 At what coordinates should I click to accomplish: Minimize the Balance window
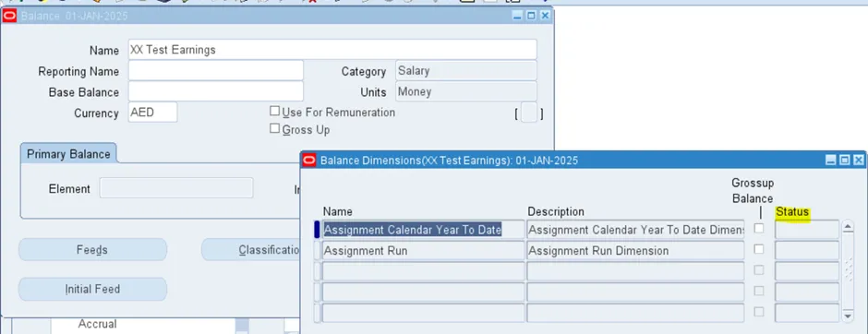(x=517, y=16)
